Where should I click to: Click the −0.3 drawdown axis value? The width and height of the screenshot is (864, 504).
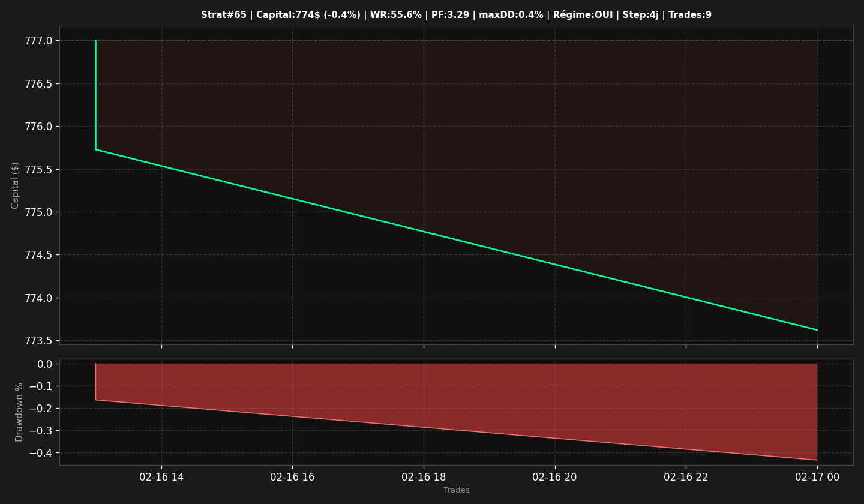tap(41, 431)
